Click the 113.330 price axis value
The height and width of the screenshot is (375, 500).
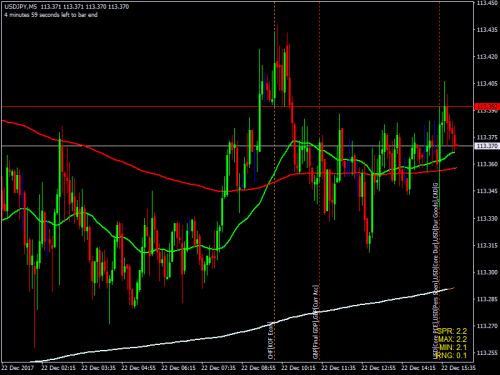click(x=487, y=218)
